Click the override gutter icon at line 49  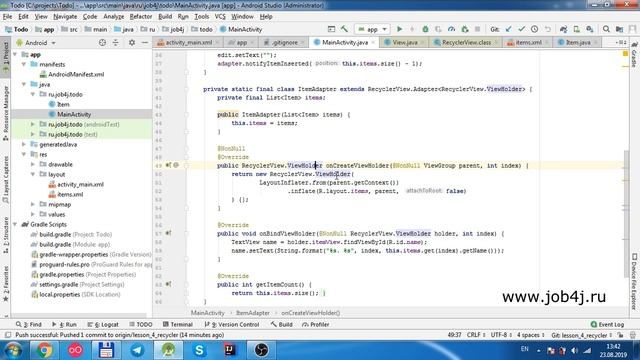click(168, 165)
